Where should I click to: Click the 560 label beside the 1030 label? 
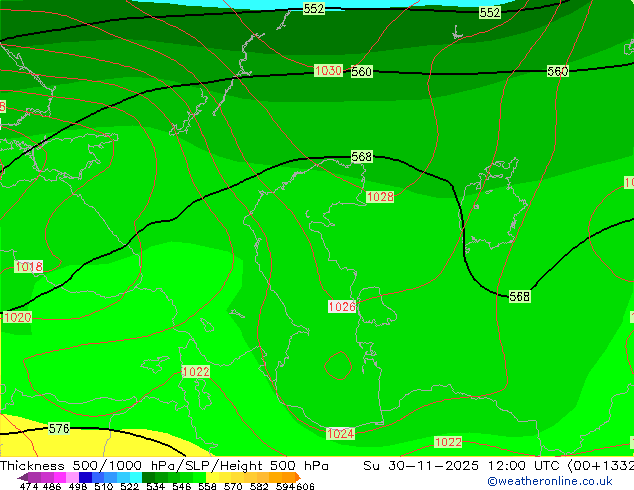coord(361,72)
